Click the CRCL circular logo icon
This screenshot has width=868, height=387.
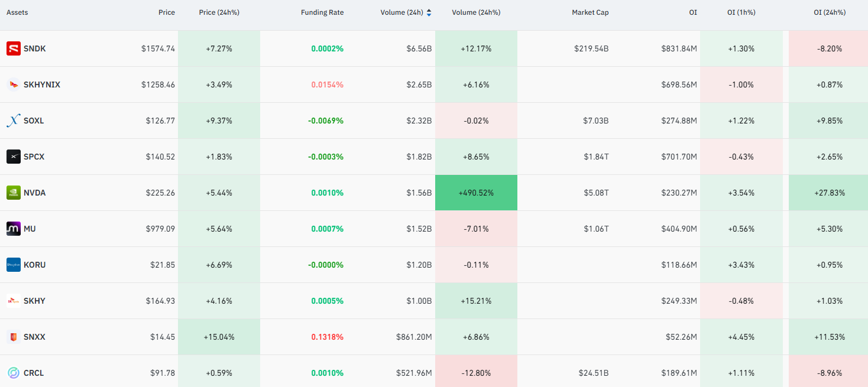(14, 373)
